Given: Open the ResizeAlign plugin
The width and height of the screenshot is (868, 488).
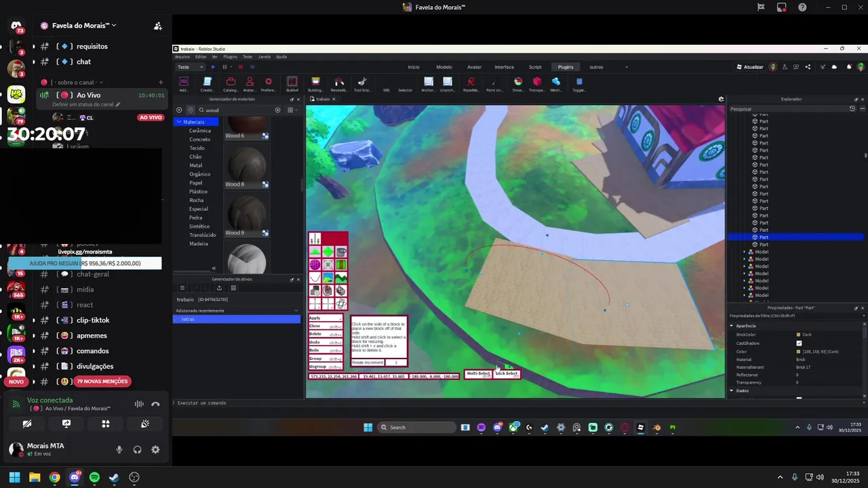Looking at the screenshot, I should pyautogui.click(x=339, y=84).
